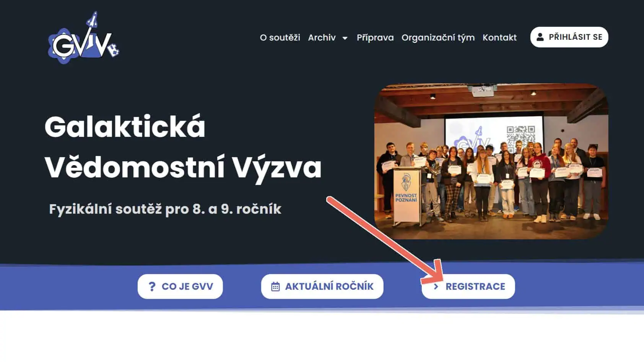Open the Aktuální ročník button
Viewport: 644px width, 362px height.
pyautogui.click(x=322, y=286)
